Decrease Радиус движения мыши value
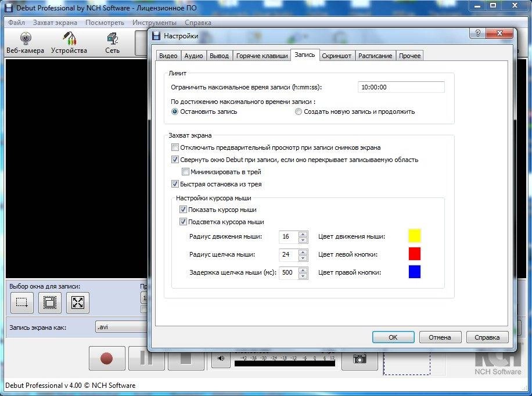This screenshot has height=396, width=532. click(303, 240)
